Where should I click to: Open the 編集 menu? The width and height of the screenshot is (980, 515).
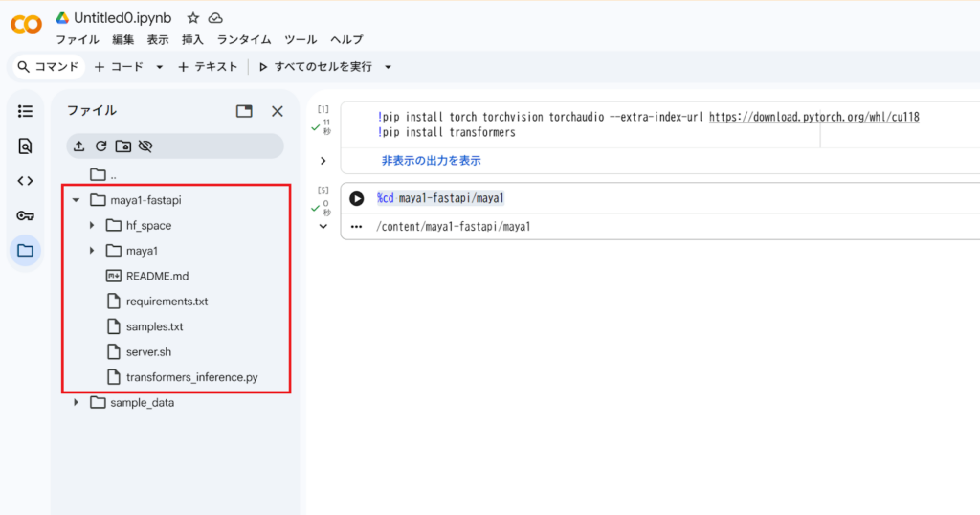click(x=123, y=39)
